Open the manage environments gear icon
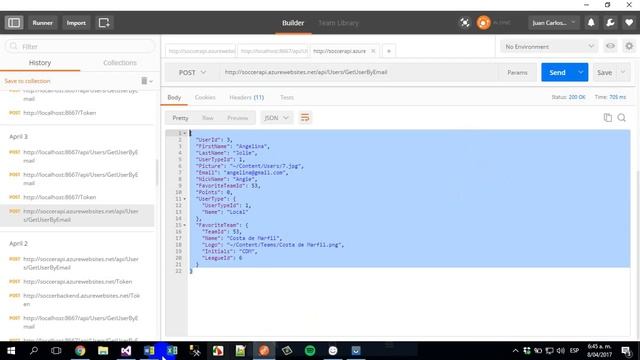This screenshot has width=640, height=360. [x=629, y=47]
